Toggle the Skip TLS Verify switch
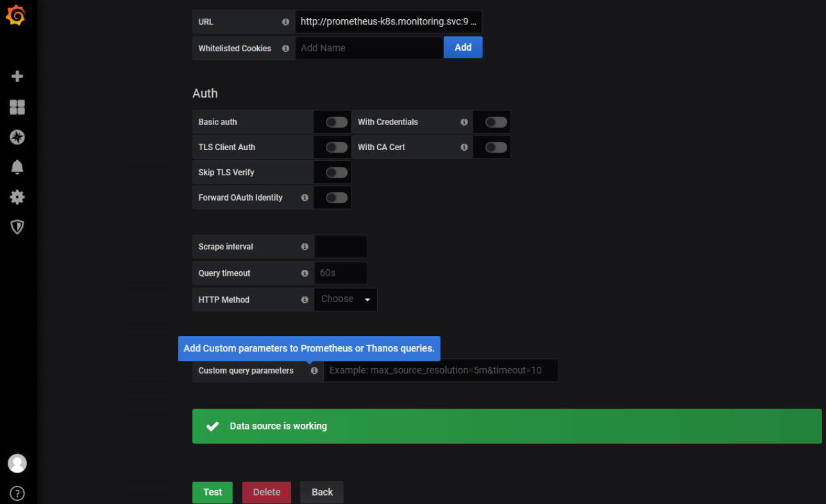 pos(337,172)
